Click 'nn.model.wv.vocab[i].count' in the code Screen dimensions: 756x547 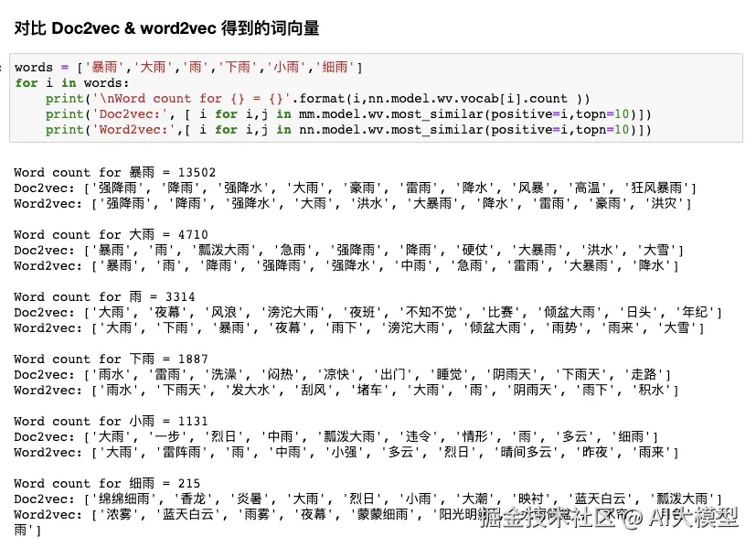(x=468, y=99)
